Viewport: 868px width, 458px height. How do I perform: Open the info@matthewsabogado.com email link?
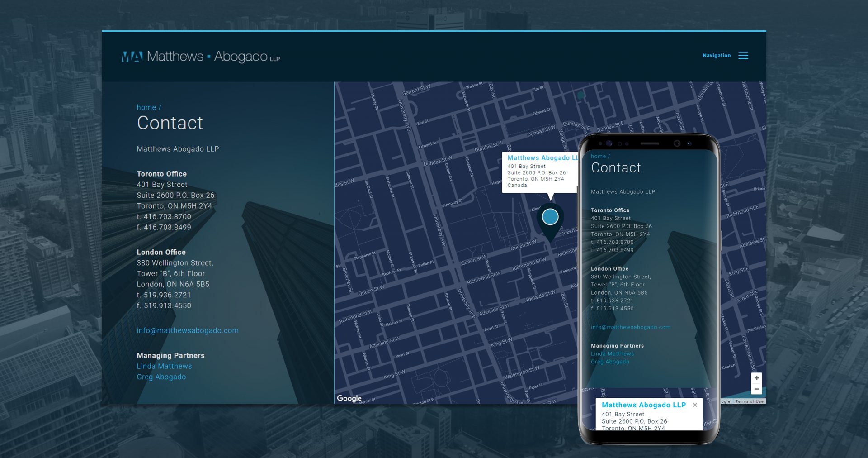[x=188, y=331]
